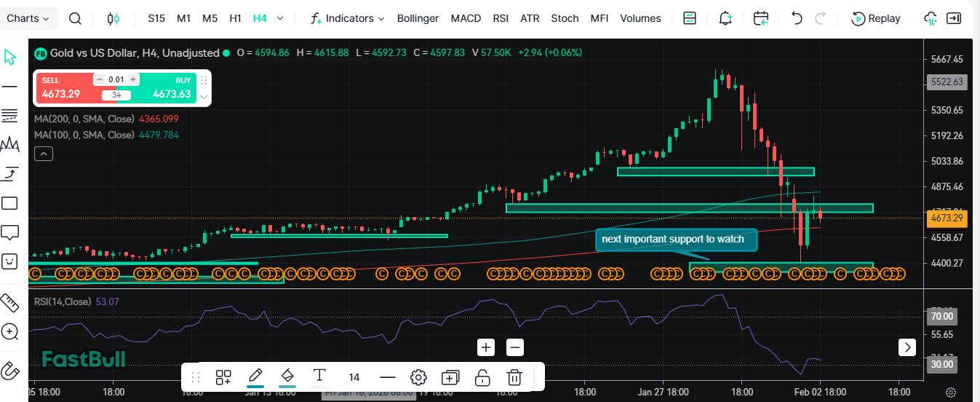Viewport: 980px width, 402px height.
Task: Delete the drawing with the trash icon
Action: (514, 377)
